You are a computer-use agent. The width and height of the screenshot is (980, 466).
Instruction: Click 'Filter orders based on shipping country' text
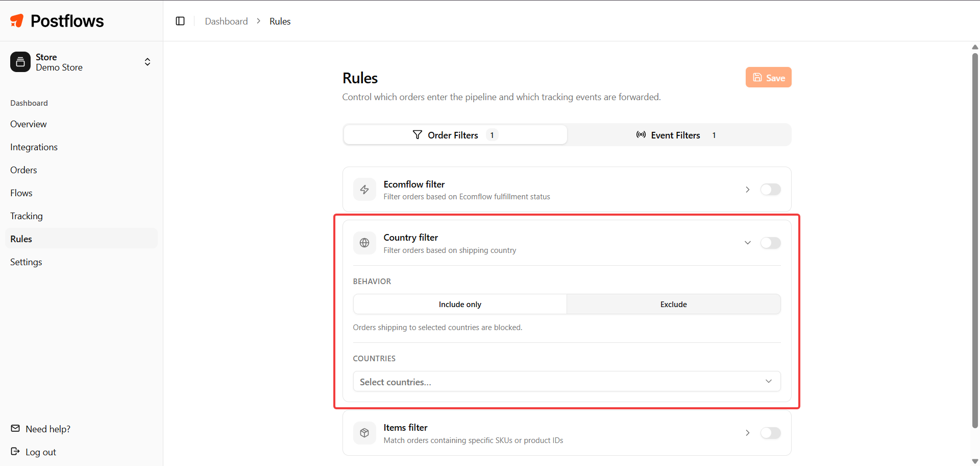(450, 250)
